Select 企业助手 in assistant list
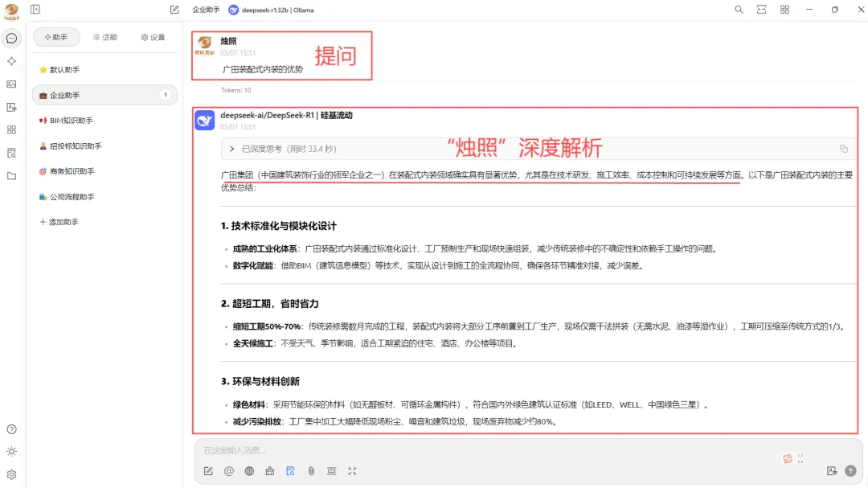The width and height of the screenshot is (868, 488). [104, 96]
